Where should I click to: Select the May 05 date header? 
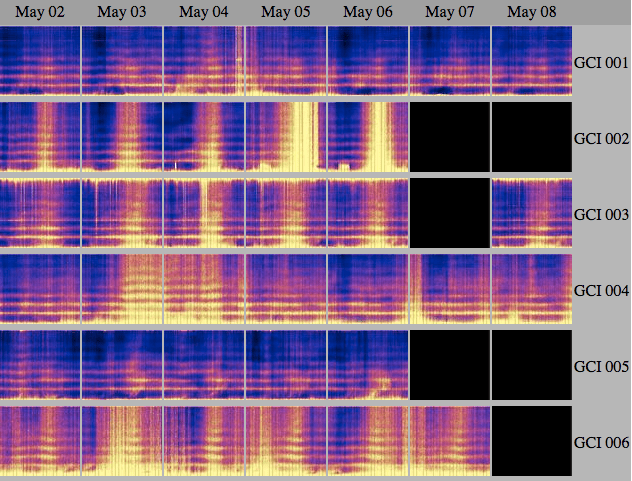click(285, 12)
